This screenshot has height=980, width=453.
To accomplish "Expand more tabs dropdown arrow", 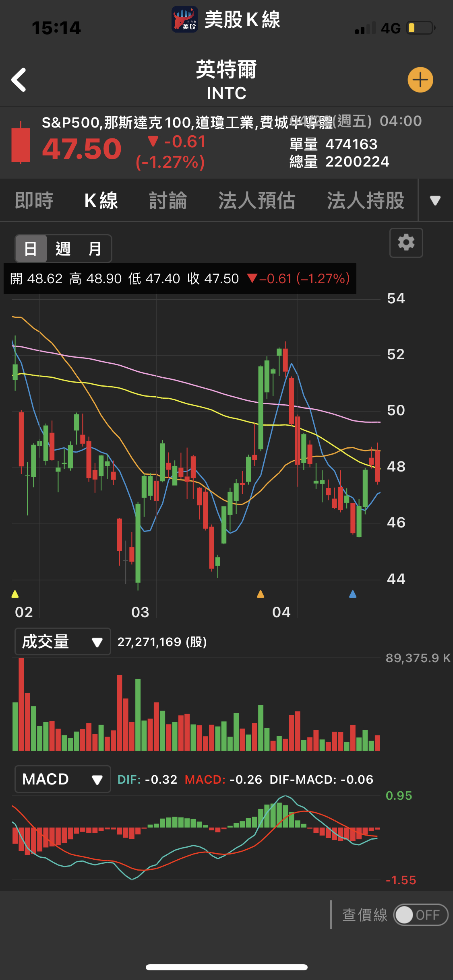I will coord(435,200).
